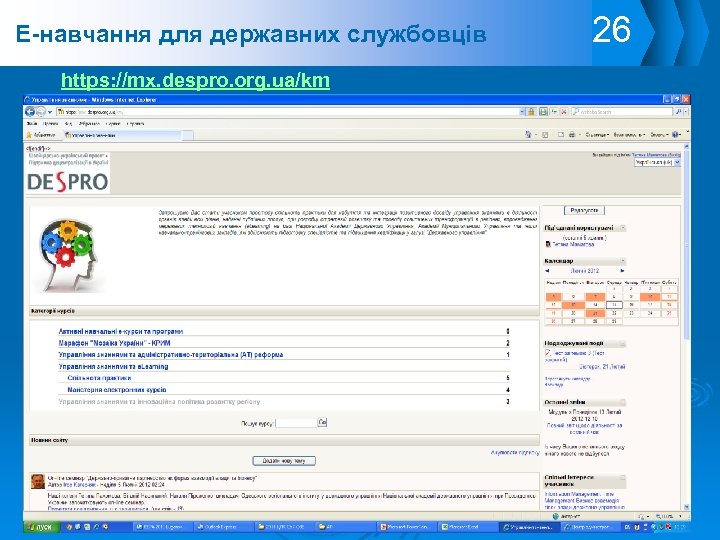
Task: Open the Управління знаннями та інноваційна політика category
Action: coord(159,402)
